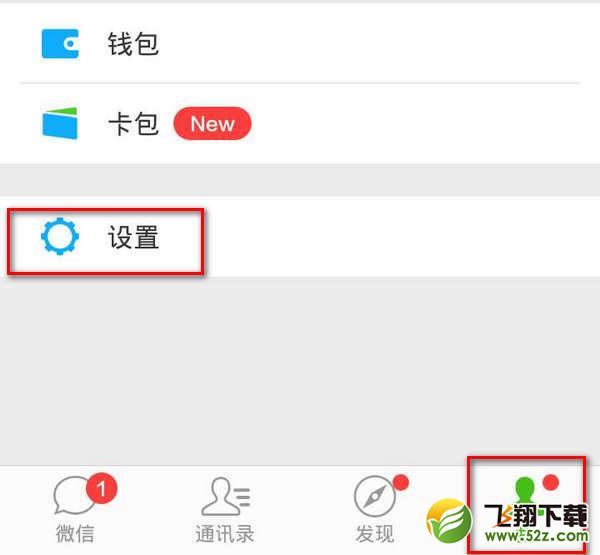Open the 设置 settings entry
The height and width of the screenshot is (555, 600).
(300, 237)
